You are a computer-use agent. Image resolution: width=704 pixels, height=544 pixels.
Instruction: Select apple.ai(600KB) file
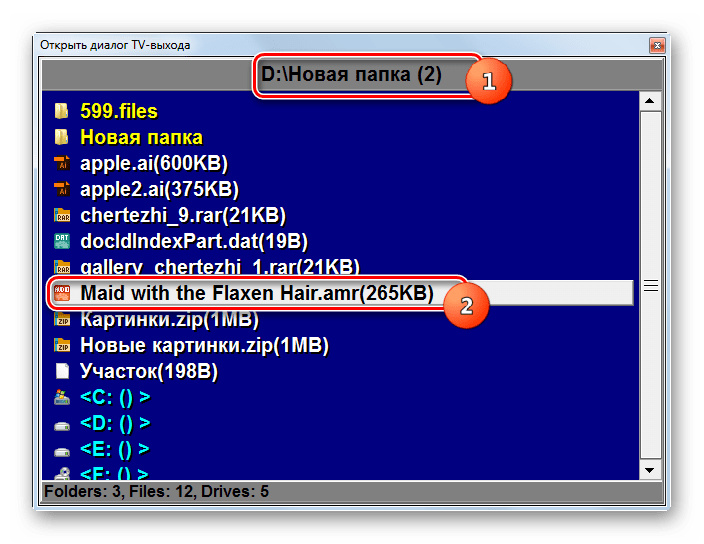154,163
